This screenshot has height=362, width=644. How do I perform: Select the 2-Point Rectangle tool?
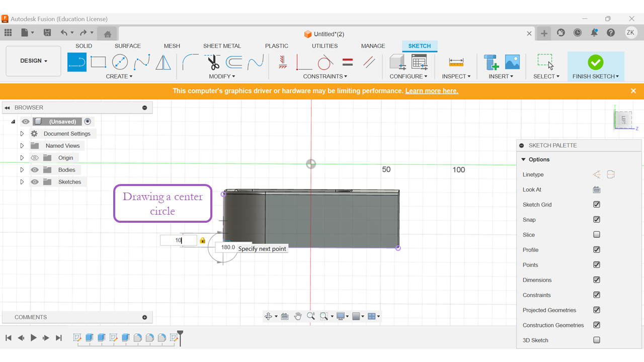pos(98,62)
